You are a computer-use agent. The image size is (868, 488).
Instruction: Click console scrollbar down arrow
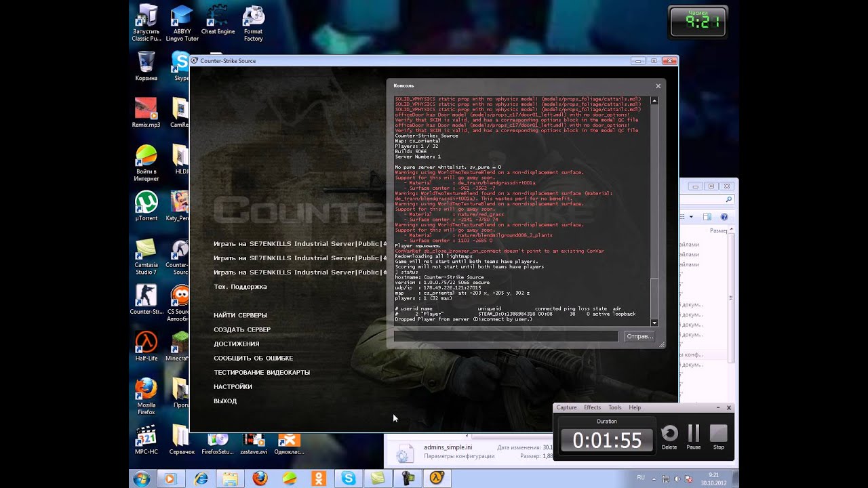click(654, 323)
